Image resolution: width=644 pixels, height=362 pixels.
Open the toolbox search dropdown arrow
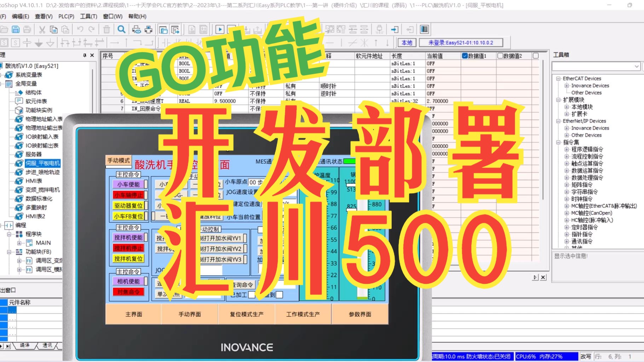click(637, 66)
